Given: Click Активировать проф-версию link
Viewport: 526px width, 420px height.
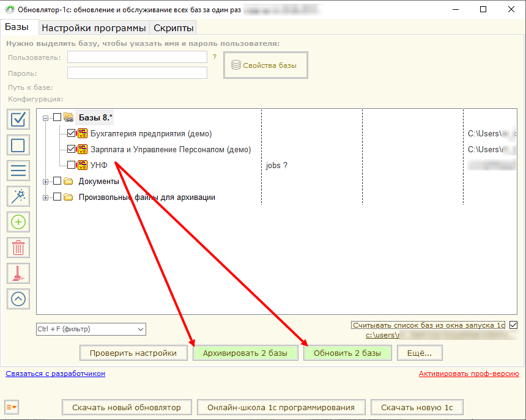Looking at the screenshot, I should 469,374.
